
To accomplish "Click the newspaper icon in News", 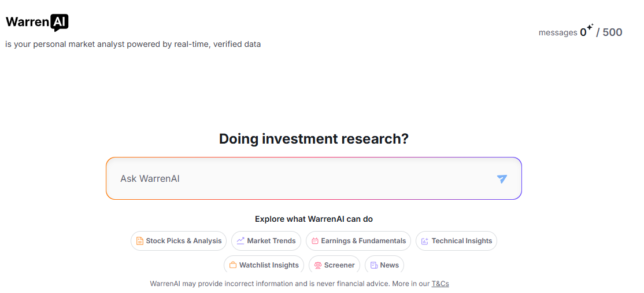I will pos(374,265).
